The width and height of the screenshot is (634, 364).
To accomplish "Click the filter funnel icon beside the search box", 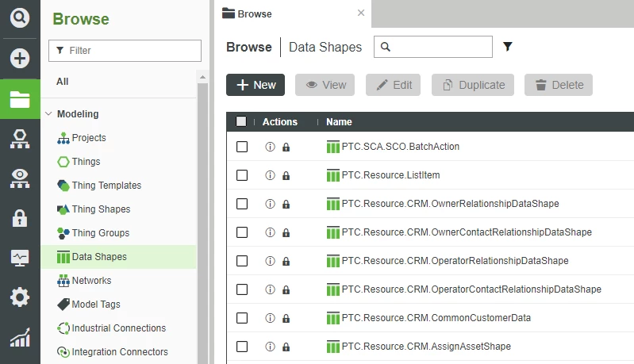I will coord(508,47).
